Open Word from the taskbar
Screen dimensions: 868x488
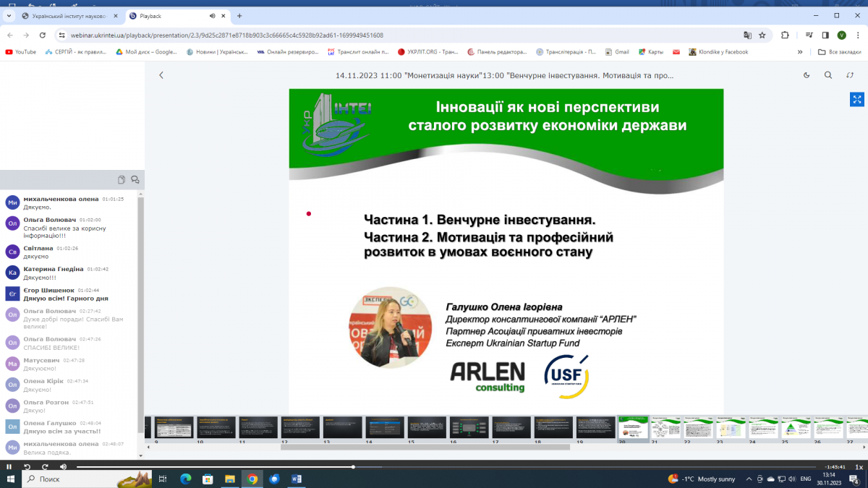tap(297, 479)
